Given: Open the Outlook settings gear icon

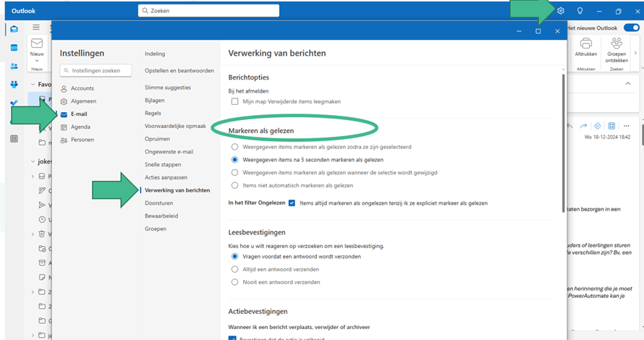Looking at the screenshot, I should tap(561, 11).
